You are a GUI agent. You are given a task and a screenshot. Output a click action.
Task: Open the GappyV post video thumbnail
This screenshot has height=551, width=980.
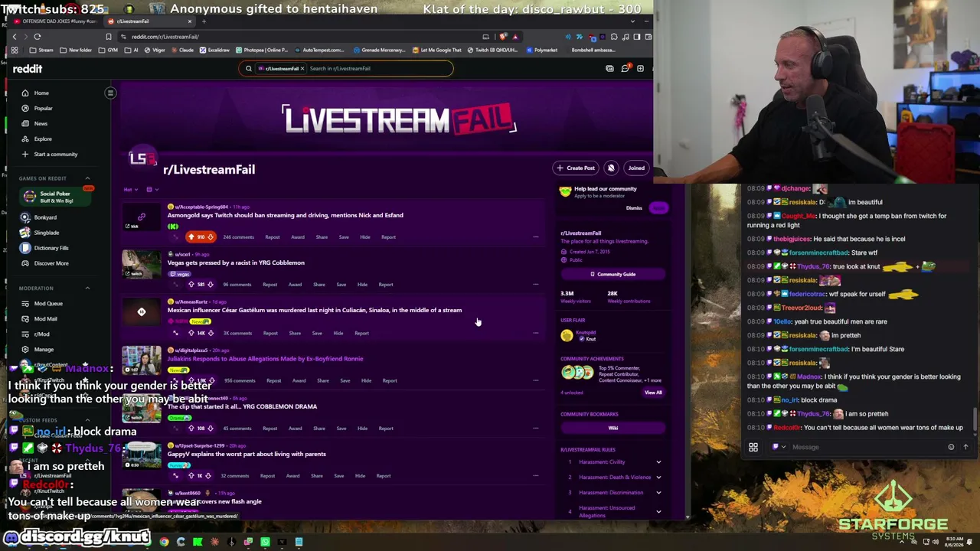(142, 456)
